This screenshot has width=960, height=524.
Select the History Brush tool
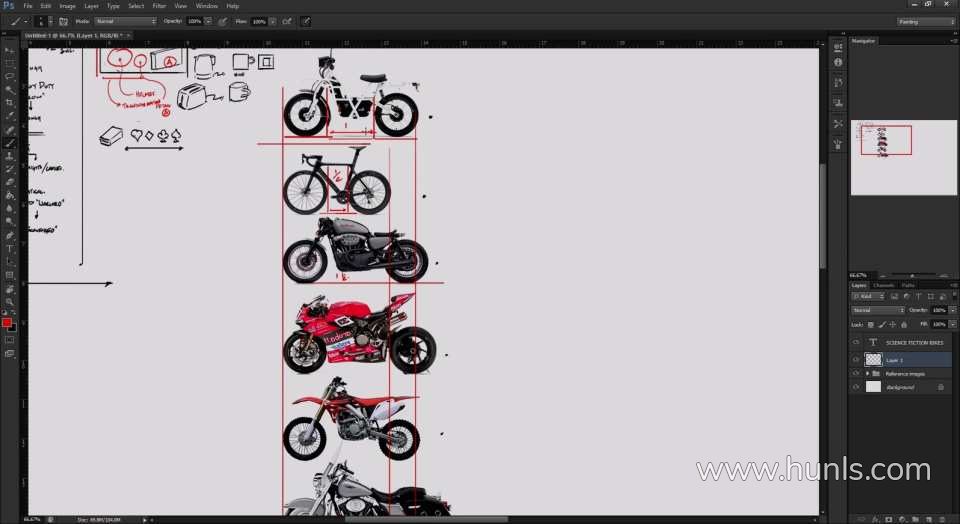[9, 169]
